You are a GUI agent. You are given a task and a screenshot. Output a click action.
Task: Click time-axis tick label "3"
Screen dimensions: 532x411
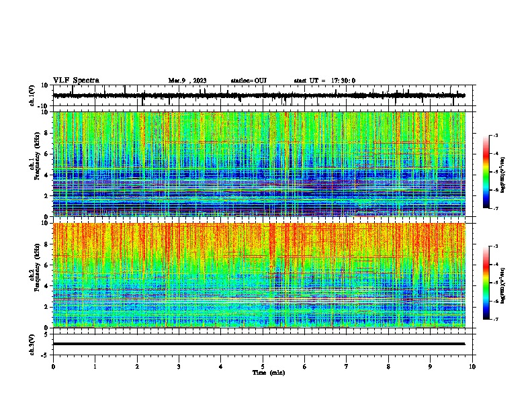179,367
